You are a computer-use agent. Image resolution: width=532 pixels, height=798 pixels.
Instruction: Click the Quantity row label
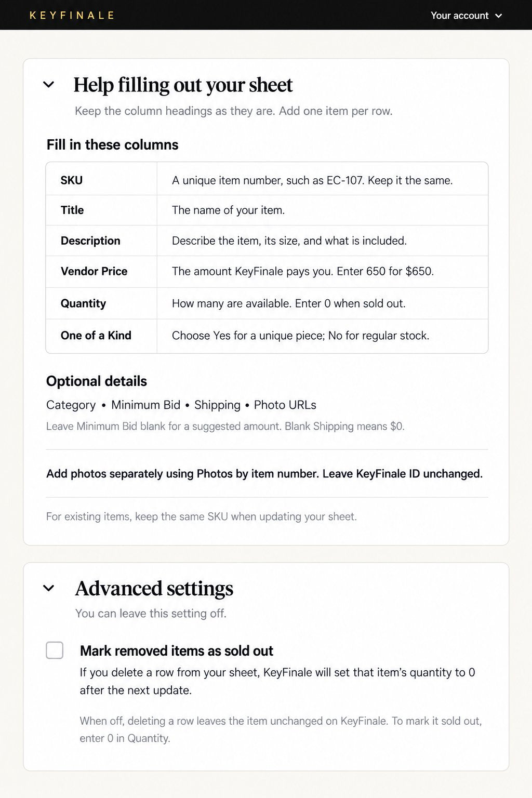pos(83,303)
